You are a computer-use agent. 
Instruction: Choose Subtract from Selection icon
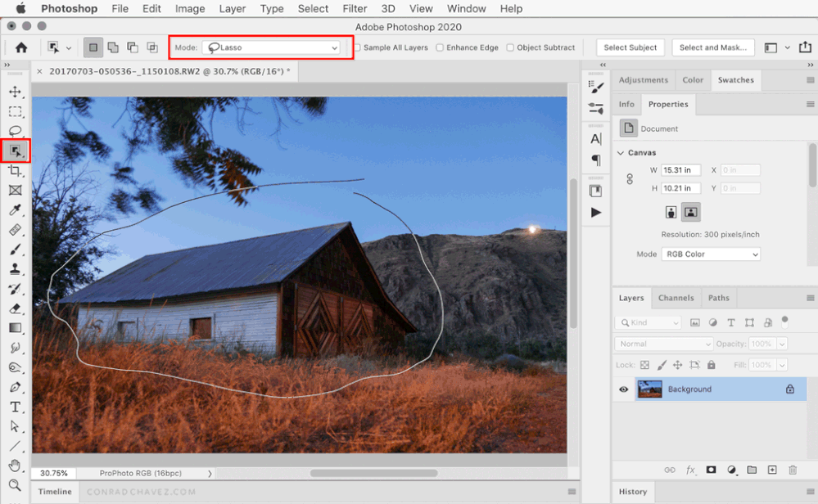click(133, 47)
